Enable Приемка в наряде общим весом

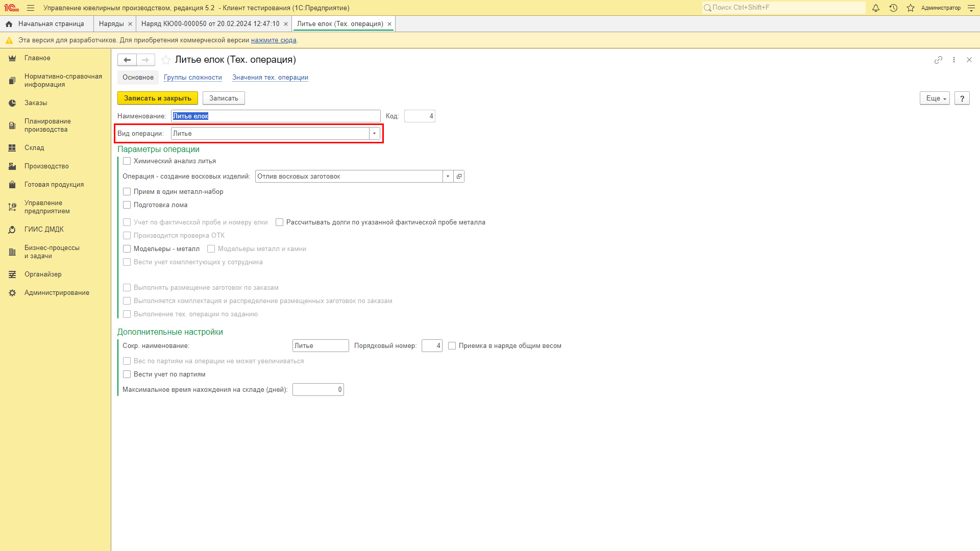click(x=452, y=346)
